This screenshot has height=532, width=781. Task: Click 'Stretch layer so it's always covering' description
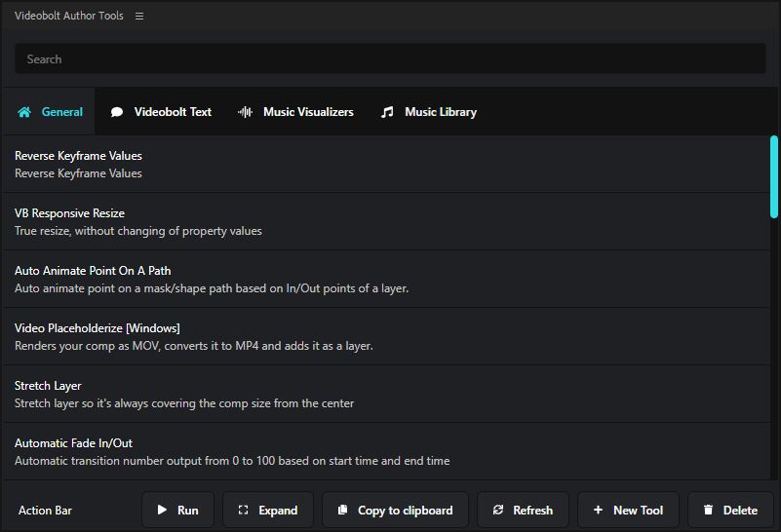coord(184,403)
